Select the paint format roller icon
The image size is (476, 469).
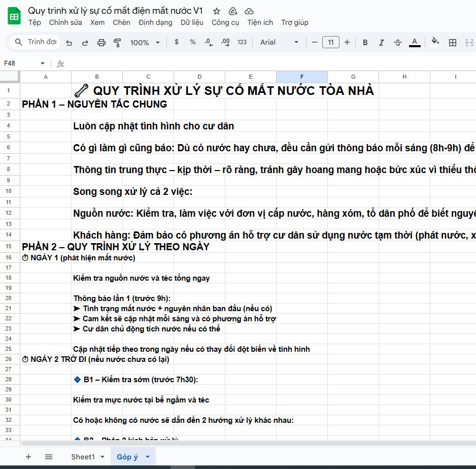[x=118, y=43]
